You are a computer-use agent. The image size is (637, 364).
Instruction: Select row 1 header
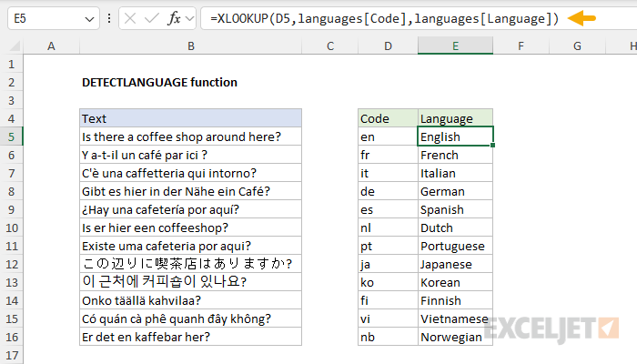click(x=11, y=64)
